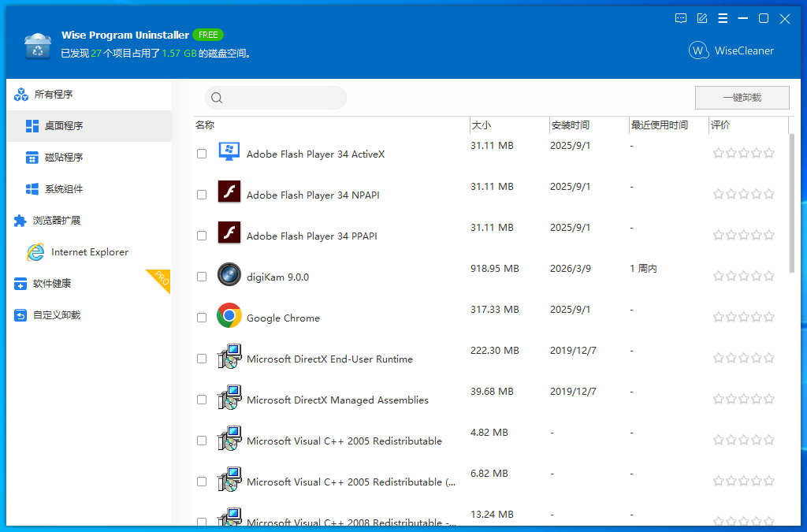Click the edit pencil icon in the titlebar

pyautogui.click(x=701, y=18)
